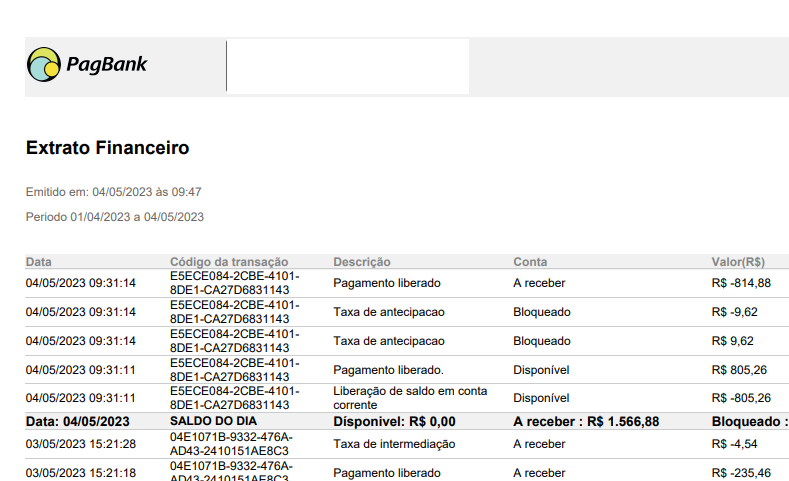This screenshot has width=789, height=481.
Task: Click Liberação de saldo em conta corrente
Action: (410, 398)
